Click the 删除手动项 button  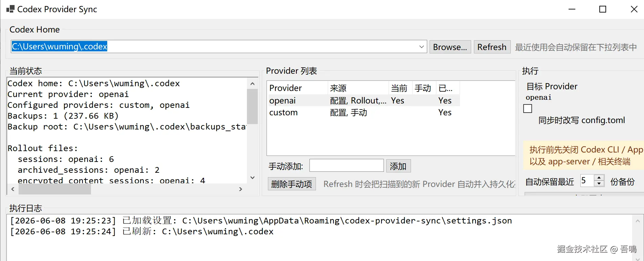tap(292, 184)
